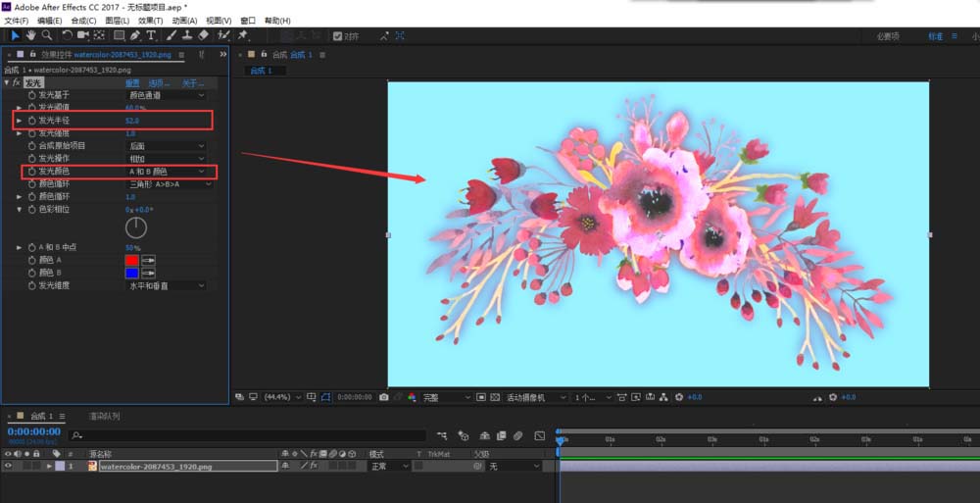Image resolution: width=980 pixels, height=503 pixels.
Task: Click the red 颜色 A swatch
Action: tap(131, 260)
